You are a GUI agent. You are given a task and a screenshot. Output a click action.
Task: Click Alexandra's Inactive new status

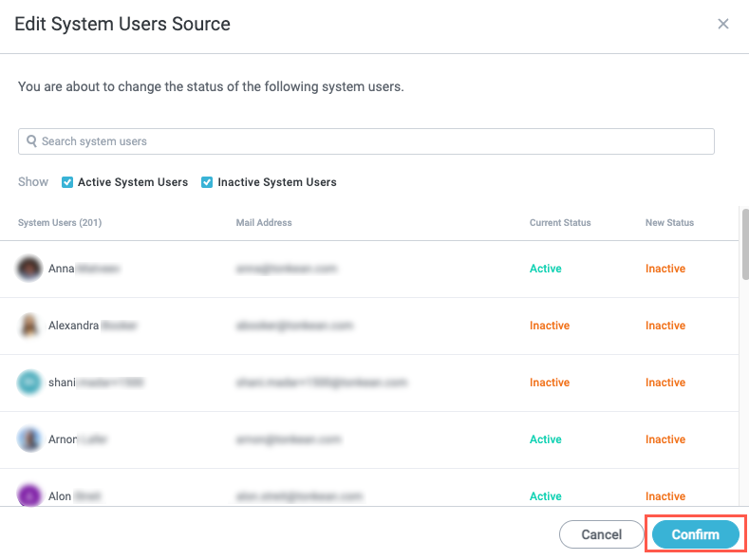665,326
